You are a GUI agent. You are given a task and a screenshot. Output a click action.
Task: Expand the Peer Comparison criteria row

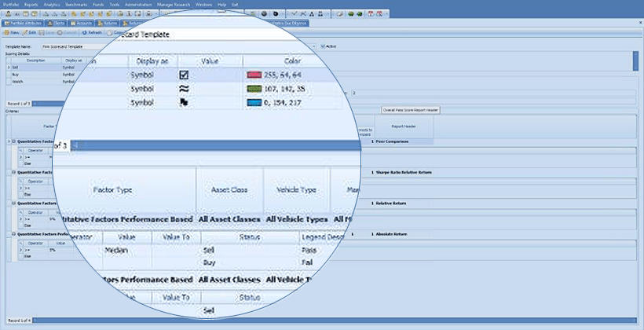coord(14,141)
